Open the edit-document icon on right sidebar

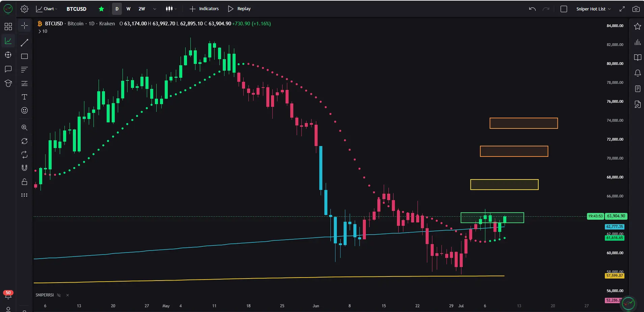637,104
